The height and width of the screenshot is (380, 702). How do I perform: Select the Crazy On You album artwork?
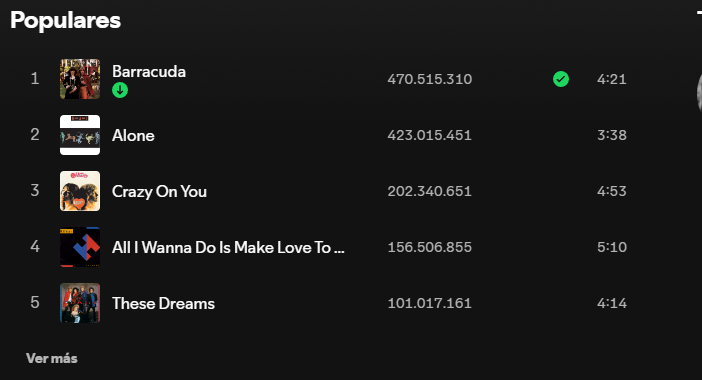pyautogui.click(x=80, y=191)
